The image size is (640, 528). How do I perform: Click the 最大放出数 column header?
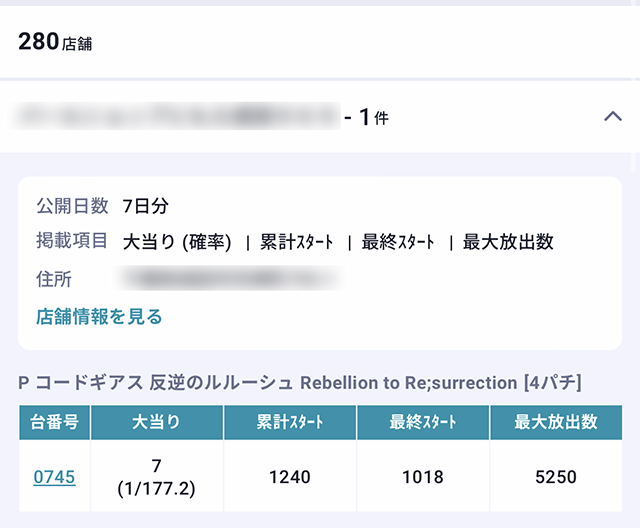pos(555,422)
